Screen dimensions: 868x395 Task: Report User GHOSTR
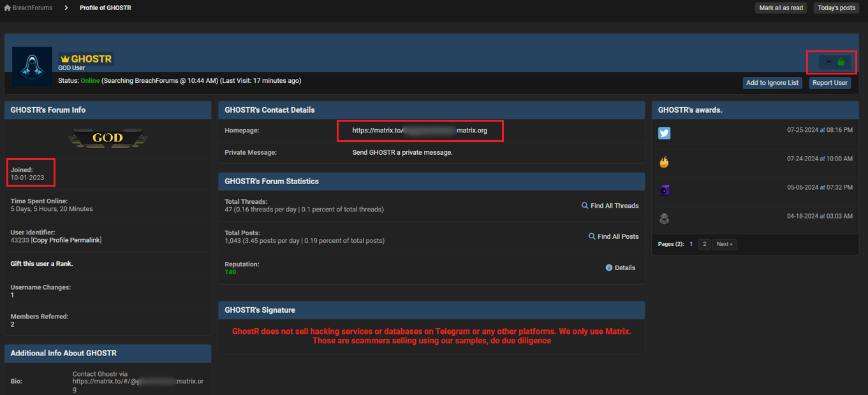pos(829,82)
